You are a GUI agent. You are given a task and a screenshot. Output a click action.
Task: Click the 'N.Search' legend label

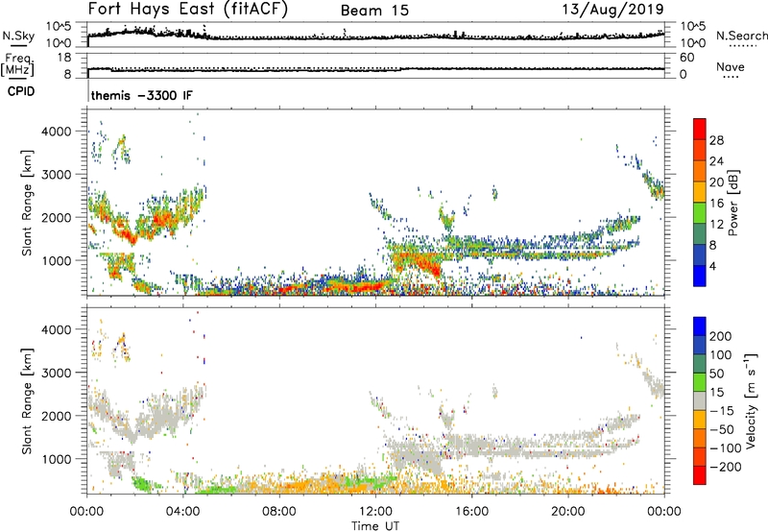[741, 36]
